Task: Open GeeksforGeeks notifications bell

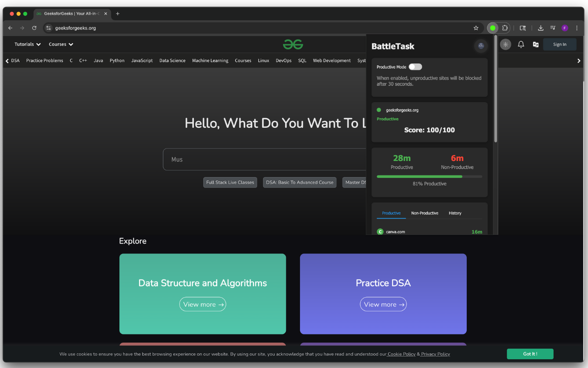Action: point(521,45)
